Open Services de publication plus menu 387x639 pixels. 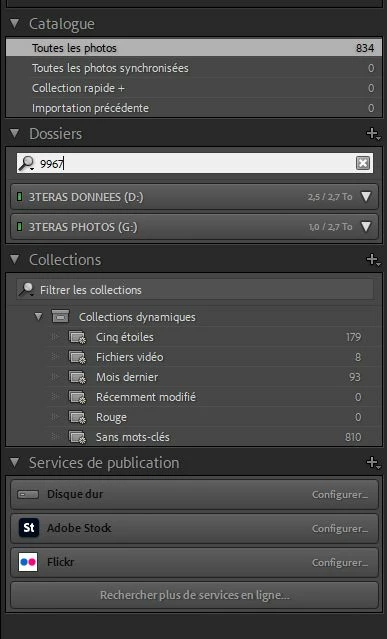(x=373, y=463)
